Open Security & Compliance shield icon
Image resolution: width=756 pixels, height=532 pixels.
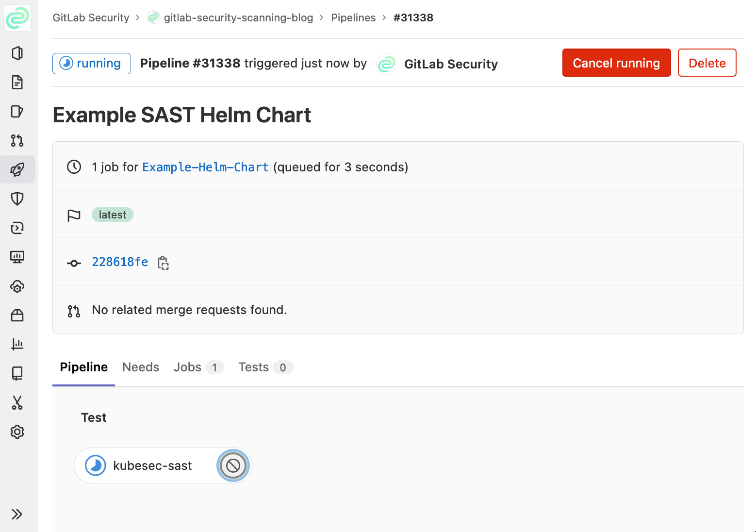click(x=17, y=199)
